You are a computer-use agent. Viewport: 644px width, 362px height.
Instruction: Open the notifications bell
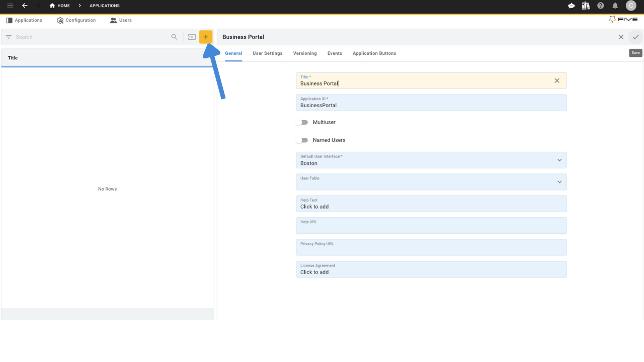(615, 6)
